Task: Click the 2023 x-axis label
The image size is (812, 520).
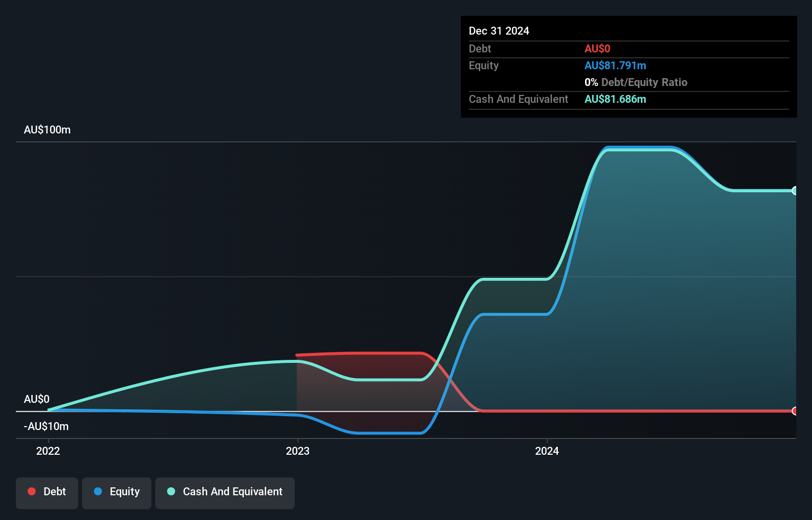Action: [298, 451]
